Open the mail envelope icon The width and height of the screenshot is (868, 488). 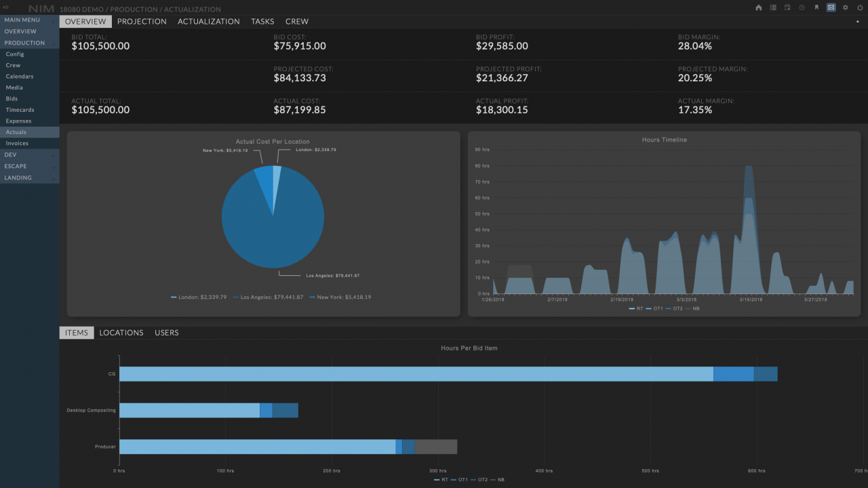click(x=831, y=8)
